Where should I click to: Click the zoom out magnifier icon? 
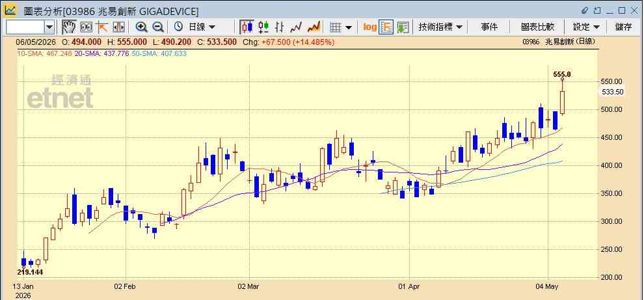(158, 27)
